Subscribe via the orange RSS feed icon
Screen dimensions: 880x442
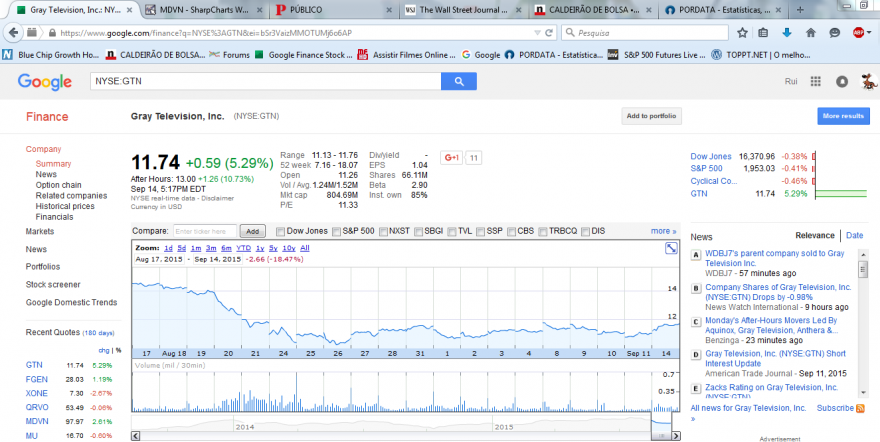pos(860,408)
